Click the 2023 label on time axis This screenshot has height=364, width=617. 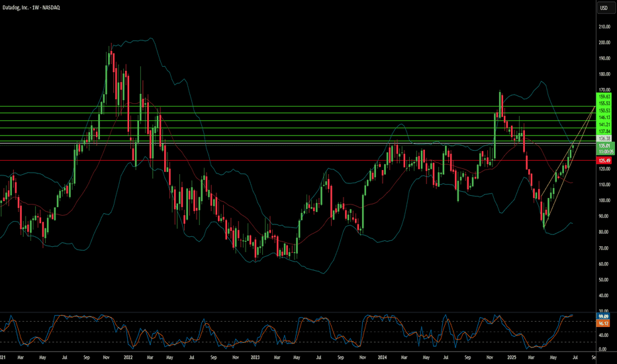[x=255, y=357]
